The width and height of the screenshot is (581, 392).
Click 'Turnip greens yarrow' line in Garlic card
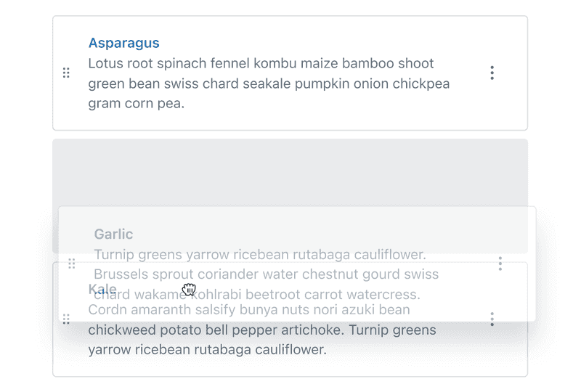click(x=259, y=254)
